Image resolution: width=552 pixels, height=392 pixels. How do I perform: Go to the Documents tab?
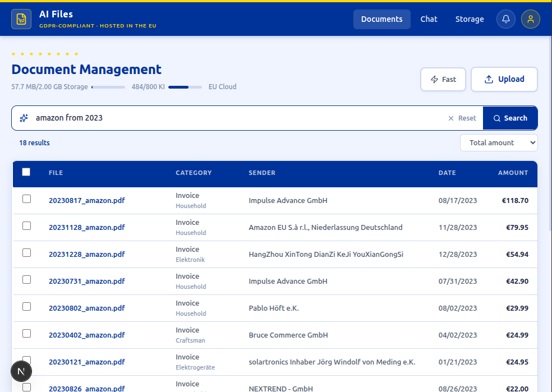tap(381, 19)
